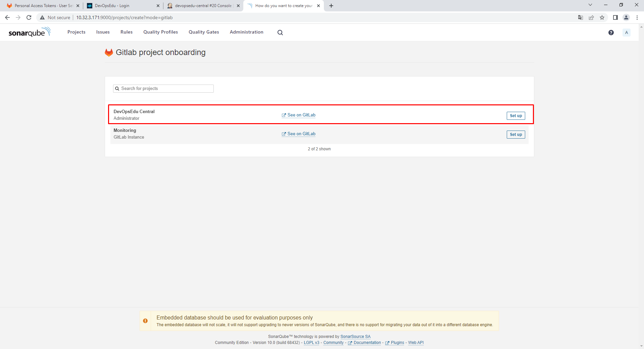
Task: Open Quality Gates page
Action: tap(204, 32)
